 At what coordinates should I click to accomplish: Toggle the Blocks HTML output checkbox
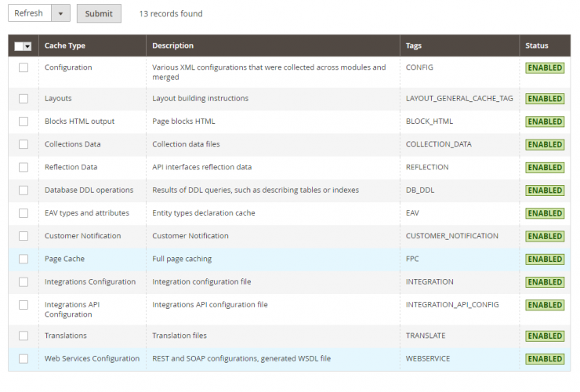point(24,122)
